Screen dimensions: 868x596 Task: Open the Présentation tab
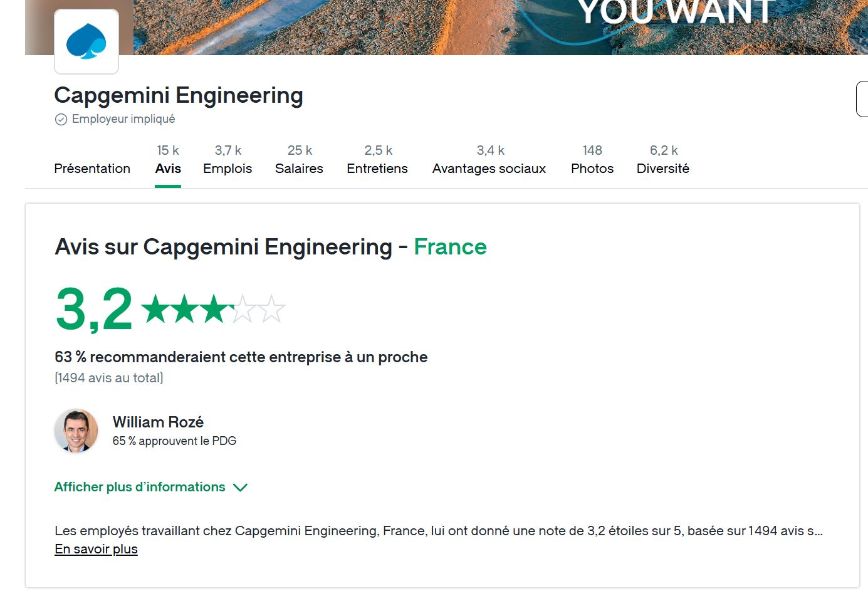[92, 168]
